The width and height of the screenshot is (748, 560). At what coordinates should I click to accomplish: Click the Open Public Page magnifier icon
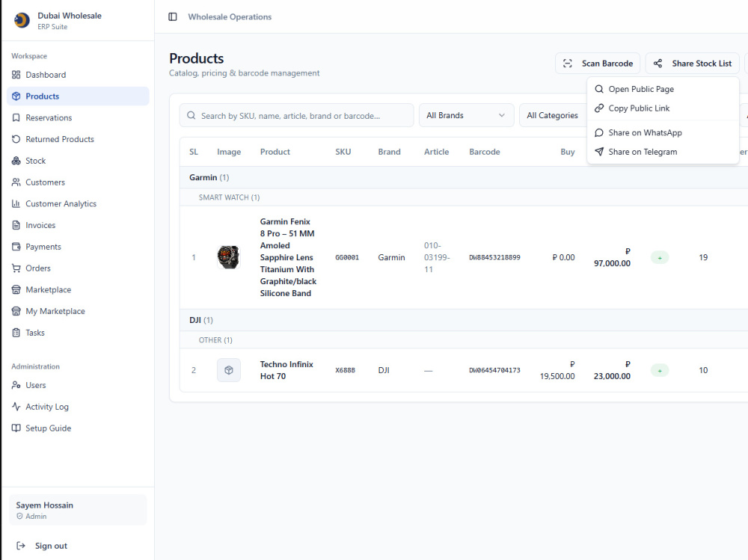pos(599,89)
